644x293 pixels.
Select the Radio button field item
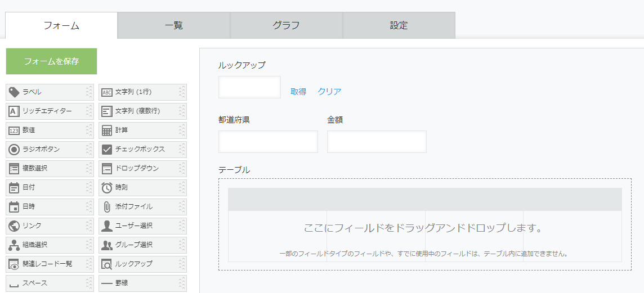point(49,150)
